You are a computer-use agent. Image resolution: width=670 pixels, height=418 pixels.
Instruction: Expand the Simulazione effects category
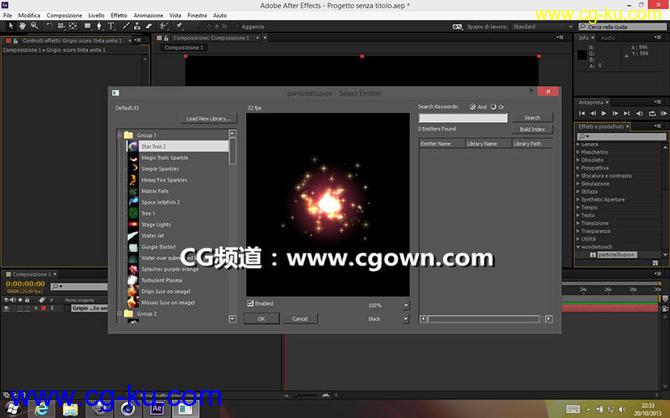tap(578, 184)
